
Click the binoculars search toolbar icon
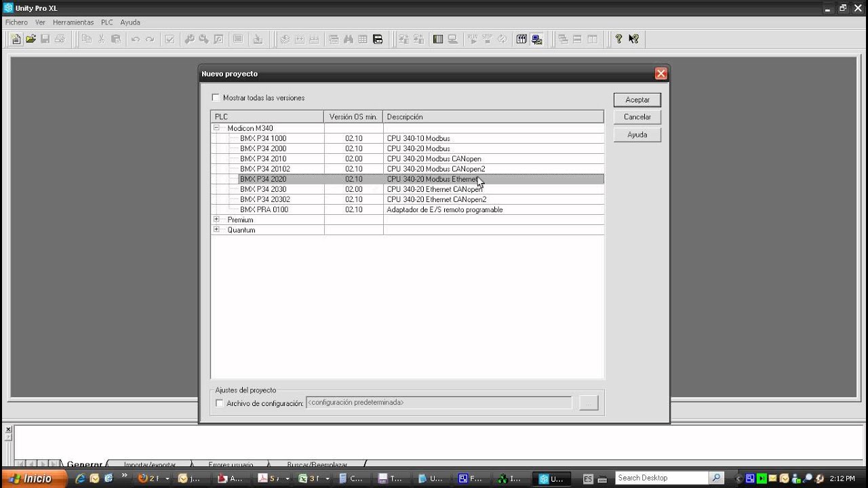pos(348,39)
